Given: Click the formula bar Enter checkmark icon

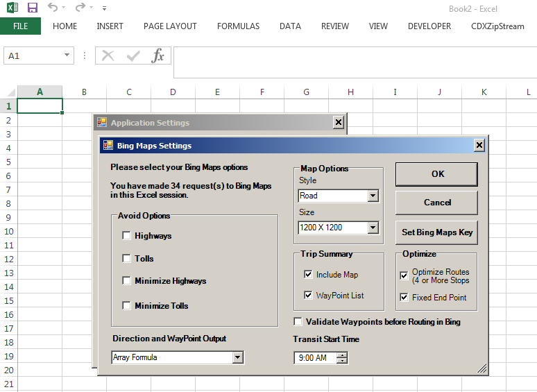Looking at the screenshot, I should point(133,56).
